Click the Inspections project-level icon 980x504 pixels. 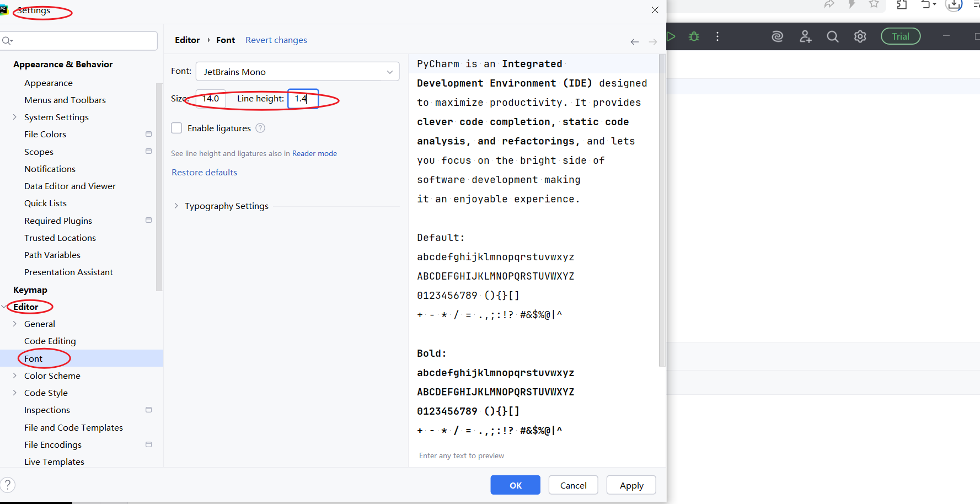point(148,410)
